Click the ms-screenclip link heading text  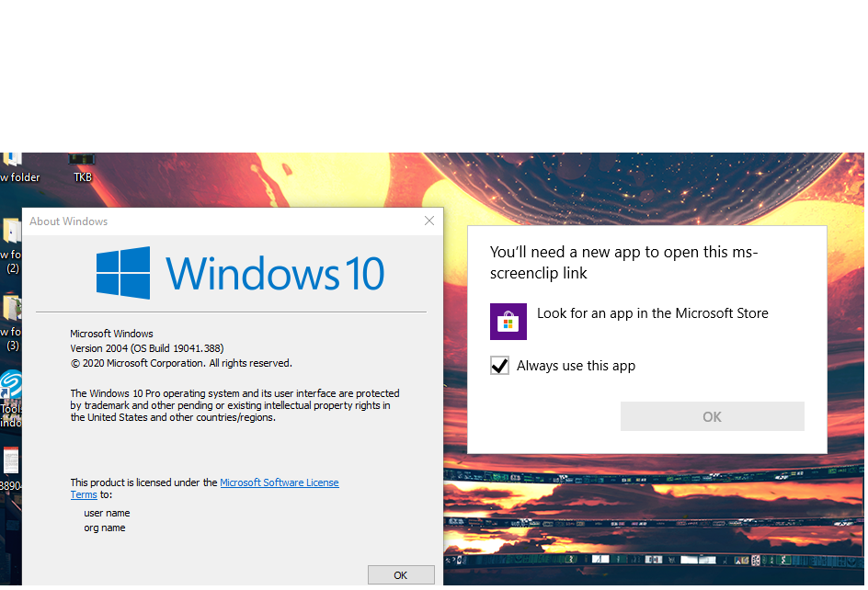(623, 262)
